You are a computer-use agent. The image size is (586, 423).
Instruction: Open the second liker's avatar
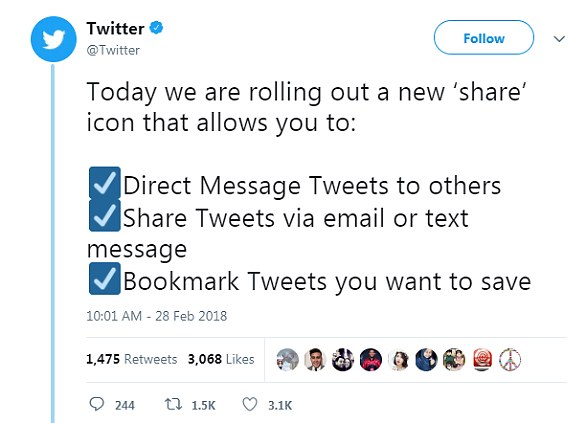pos(315,359)
